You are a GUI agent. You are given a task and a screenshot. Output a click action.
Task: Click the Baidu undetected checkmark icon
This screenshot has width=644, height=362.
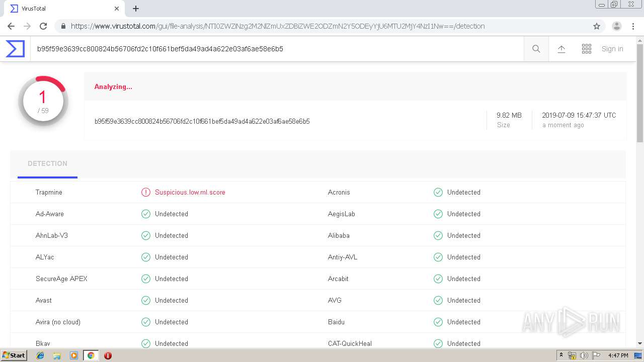(438, 322)
